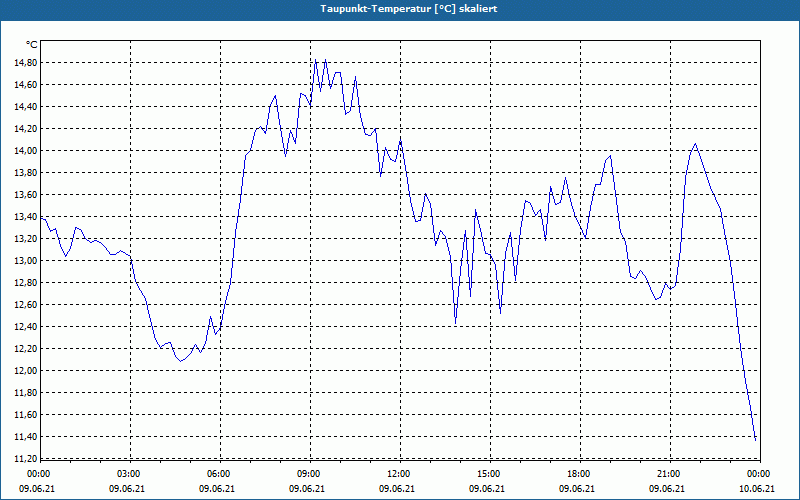Click the y-axis label '13,20'

point(26,239)
